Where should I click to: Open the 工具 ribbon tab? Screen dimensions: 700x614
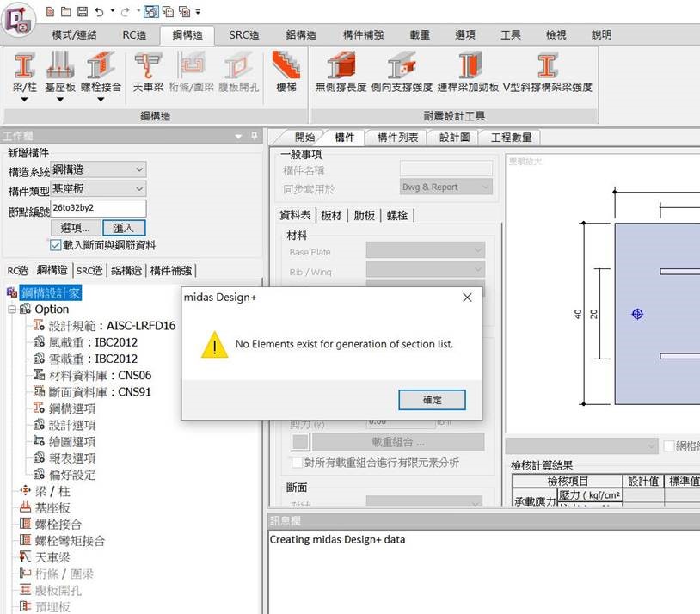(510, 35)
